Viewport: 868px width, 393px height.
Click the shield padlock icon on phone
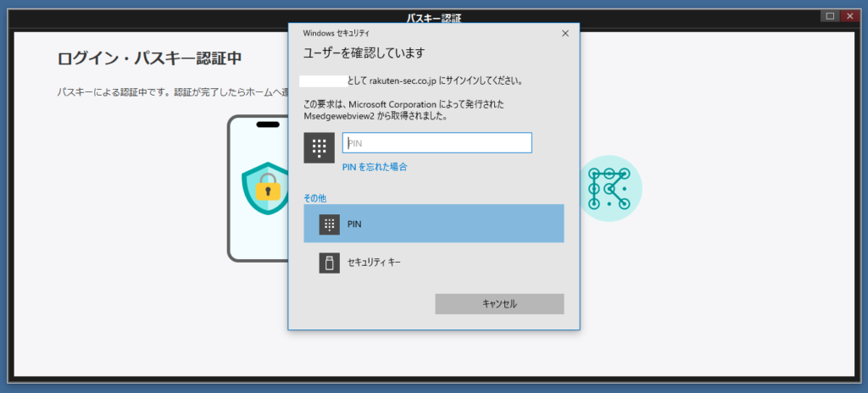[264, 189]
